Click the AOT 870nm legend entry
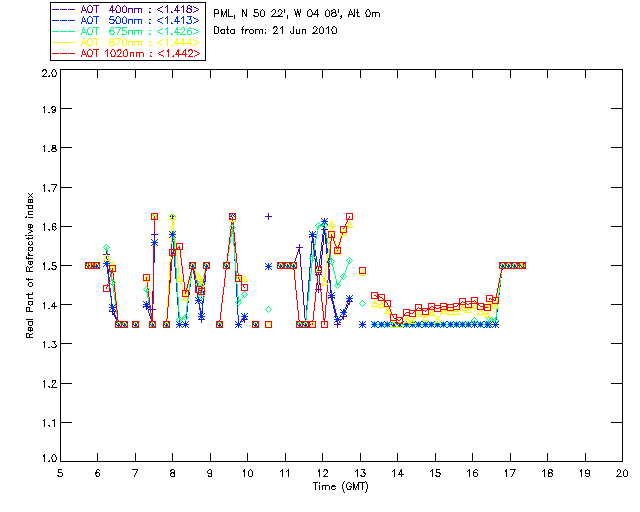Screen dimensions: 640x512 [x=126, y=42]
